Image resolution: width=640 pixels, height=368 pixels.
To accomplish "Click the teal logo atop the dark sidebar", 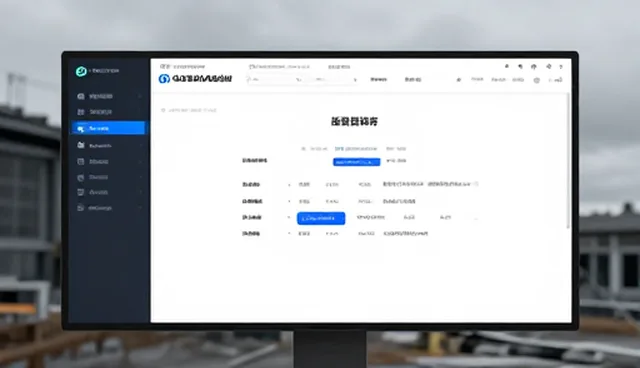I will pos(81,71).
